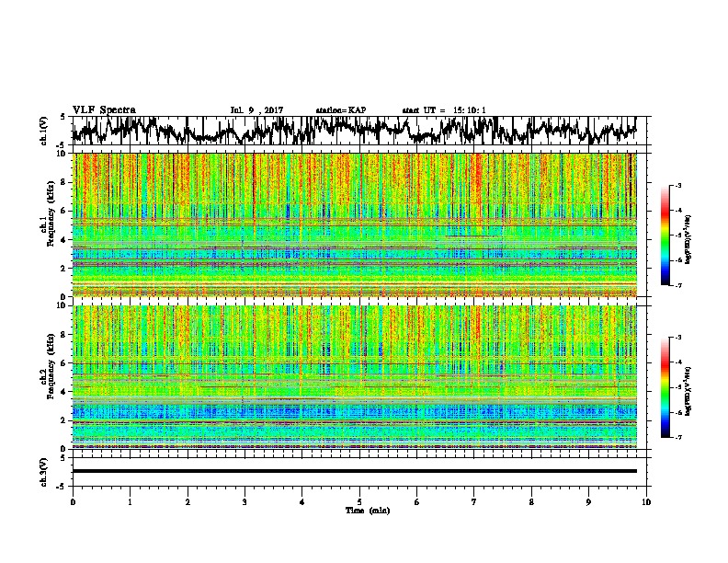Screen dimensions: 728x563
Task: Click the ch.3(V) axis label
Action: 44,473
